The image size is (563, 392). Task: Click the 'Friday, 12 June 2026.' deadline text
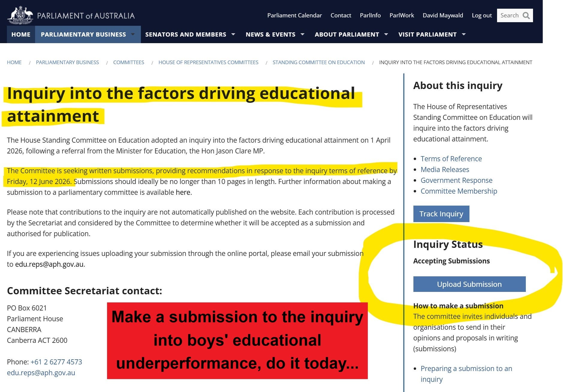[40, 182]
